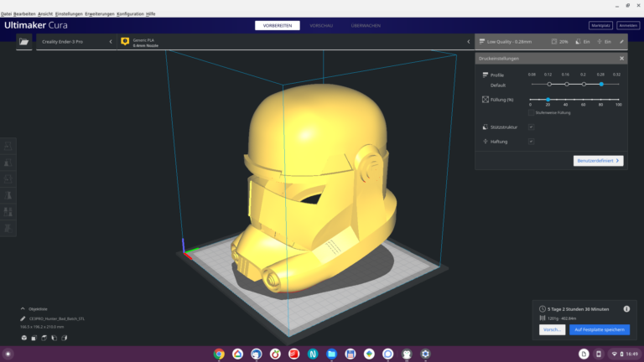This screenshot has height=362, width=644.
Task: Toggle the Stützstruktur checkbox
Action: 531,127
